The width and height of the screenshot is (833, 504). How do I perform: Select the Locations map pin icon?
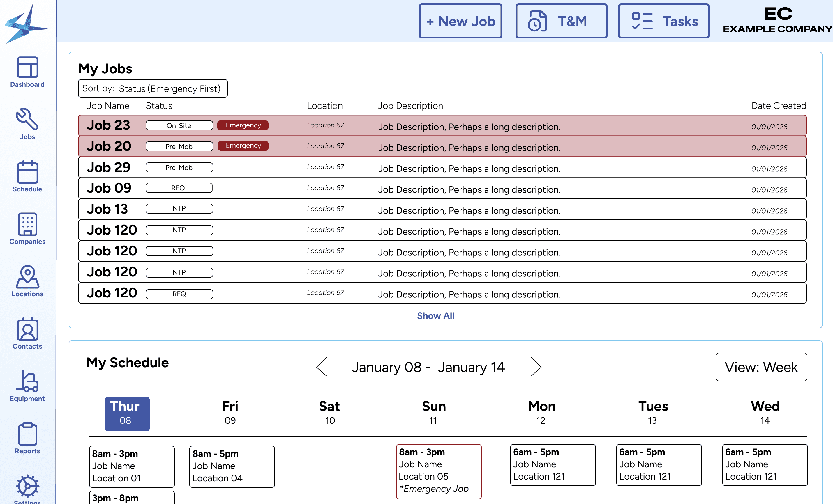[27, 281]
